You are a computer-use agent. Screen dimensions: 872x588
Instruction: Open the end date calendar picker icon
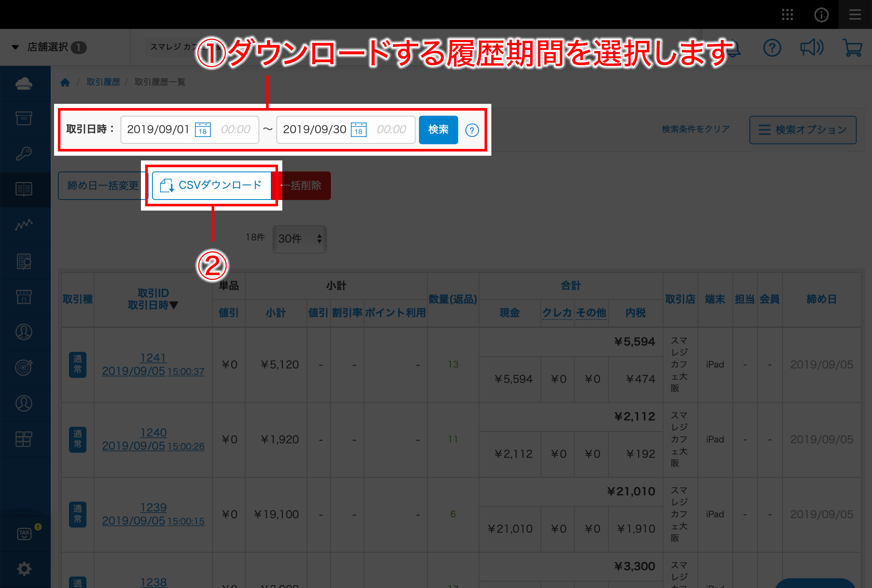pos(359,130)
